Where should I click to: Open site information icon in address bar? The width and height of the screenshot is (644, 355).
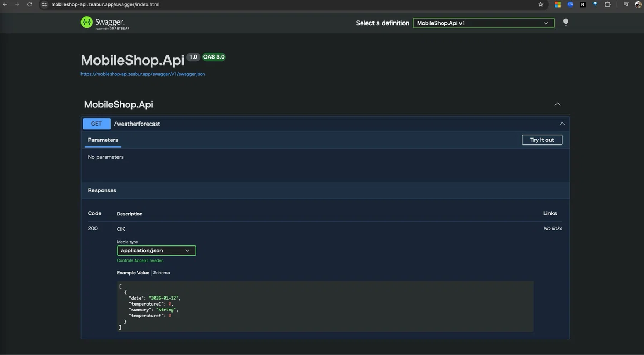[45, 4]
